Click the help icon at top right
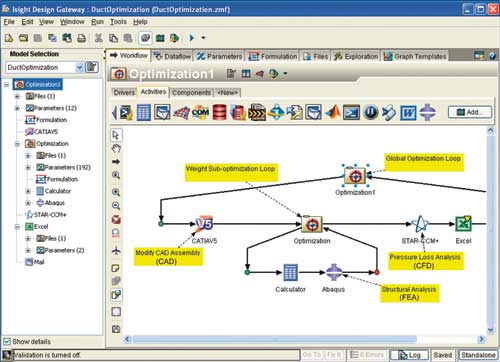This screenshot has height=362, width=500. pyautogui.click(x=492, y=56)
